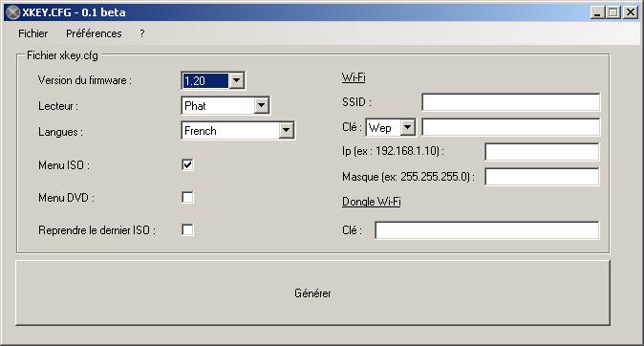
Task: Open the Fichier menu
Action: [32, 33]
